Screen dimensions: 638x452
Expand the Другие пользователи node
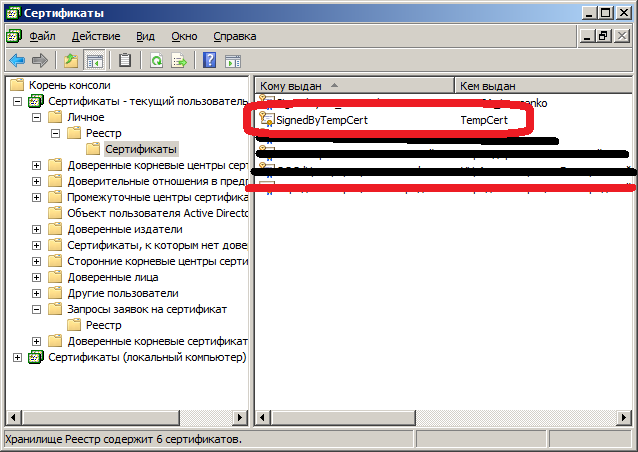click(x=36, y=293)
